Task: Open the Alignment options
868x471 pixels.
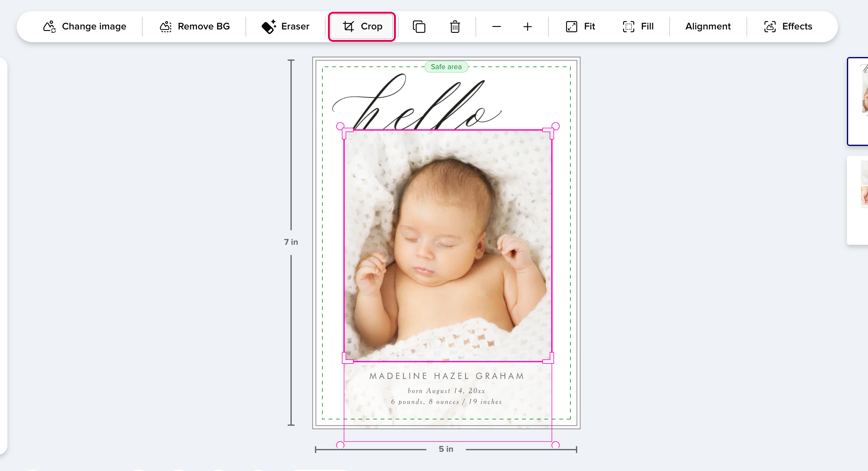Action: point(708,26)
